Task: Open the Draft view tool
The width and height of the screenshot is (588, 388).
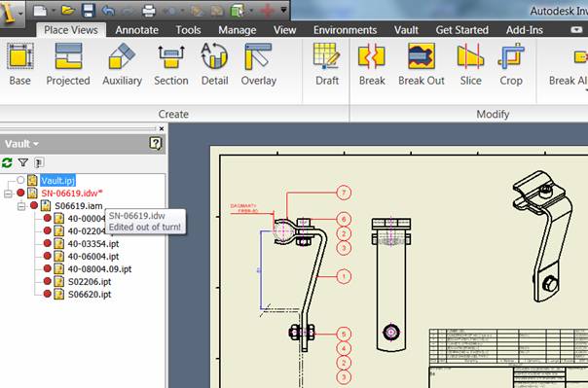Action: (x=327, y=64)
